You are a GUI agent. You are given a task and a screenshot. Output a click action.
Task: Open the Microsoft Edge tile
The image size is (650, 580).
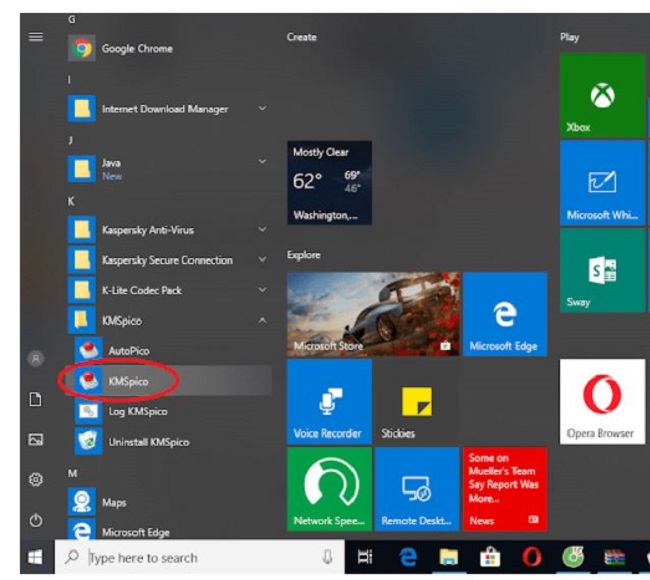[505, 314]
